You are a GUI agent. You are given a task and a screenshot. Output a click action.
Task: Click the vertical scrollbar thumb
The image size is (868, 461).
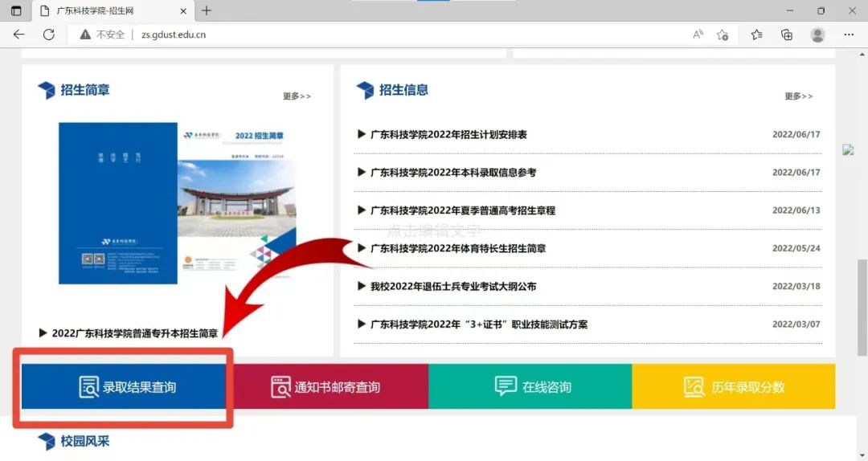click(x=862, y=308)
